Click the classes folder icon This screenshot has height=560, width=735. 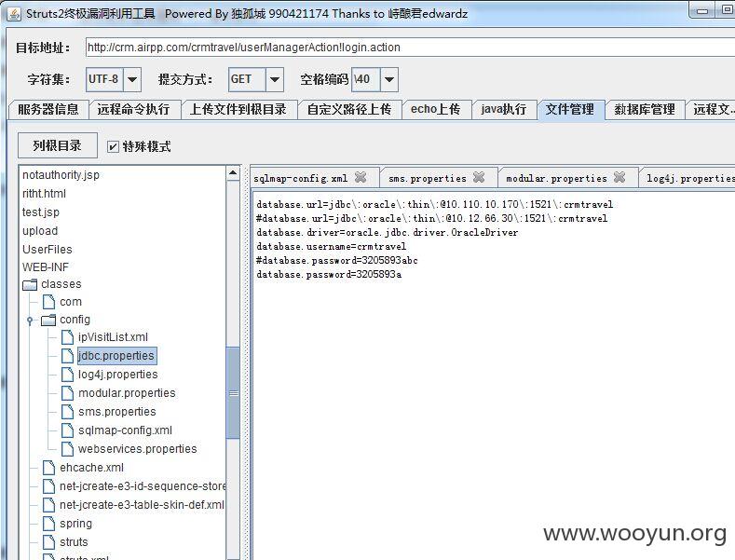(x=30, y=284)
